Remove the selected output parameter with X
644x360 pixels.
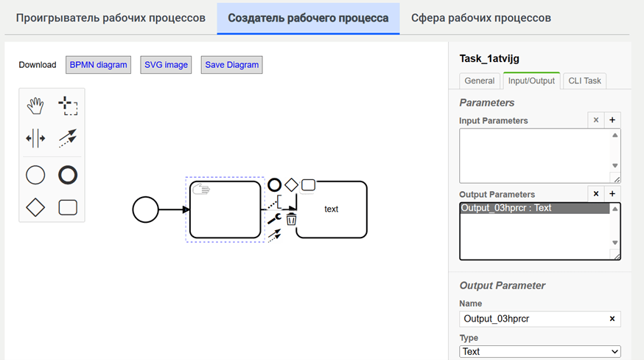pyautogui.click(x=596, y=194)
